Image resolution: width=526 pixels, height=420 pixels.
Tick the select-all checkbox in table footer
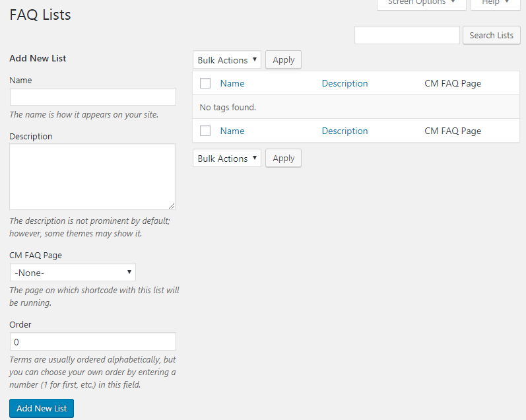(x=205, y=131)
